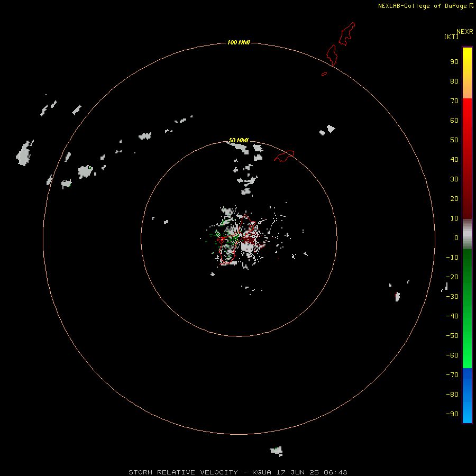Viewport: 476px width, 476px height.
Task: Click the 0 value on velocity scale
Action: click(x=456, y=237)
